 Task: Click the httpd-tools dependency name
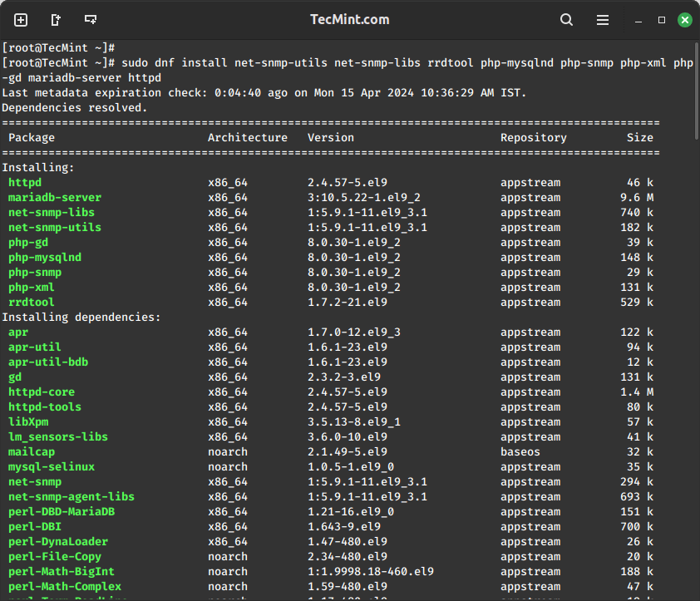click(45, 407)
